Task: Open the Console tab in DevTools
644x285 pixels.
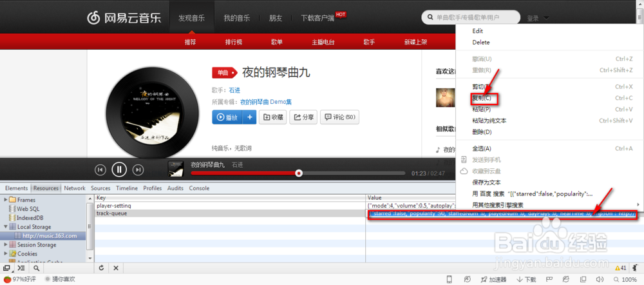Action: click(x=199, y=188)
